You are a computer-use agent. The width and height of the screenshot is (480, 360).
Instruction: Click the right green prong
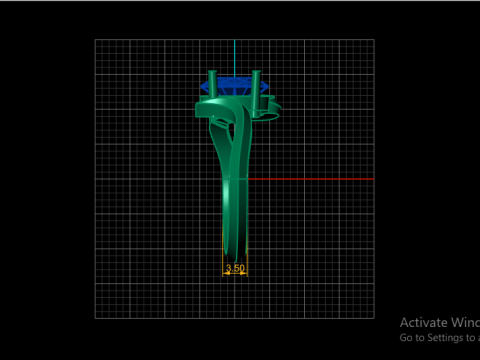point(256,93)
